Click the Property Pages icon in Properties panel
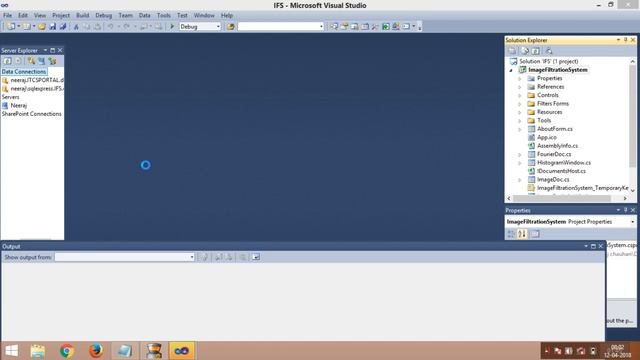This screenshot has width=640, height=360. point(535,234)
